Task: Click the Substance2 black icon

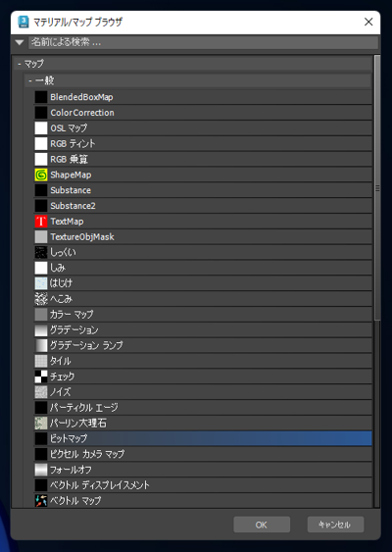Action: (x=41, y=206)
